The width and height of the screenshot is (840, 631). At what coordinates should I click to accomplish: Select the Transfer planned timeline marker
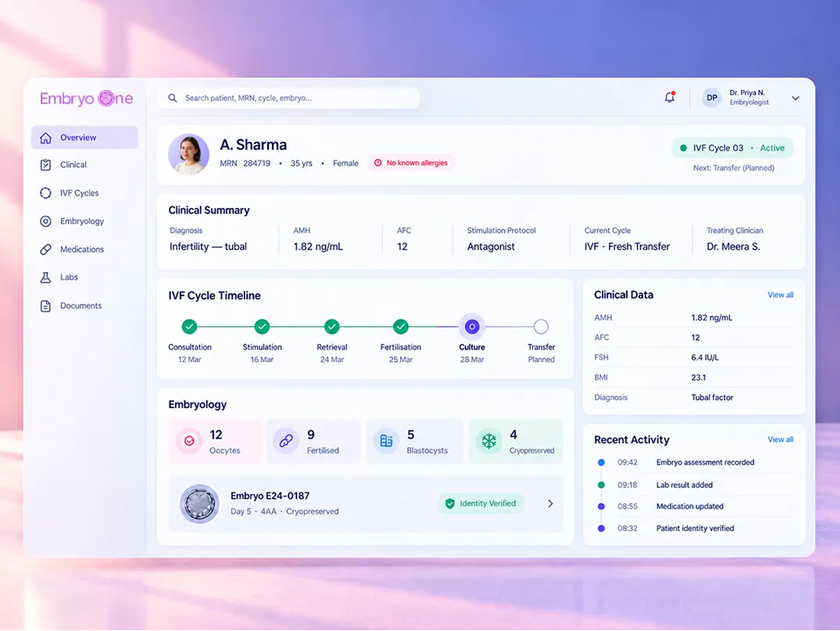point(541,327)
